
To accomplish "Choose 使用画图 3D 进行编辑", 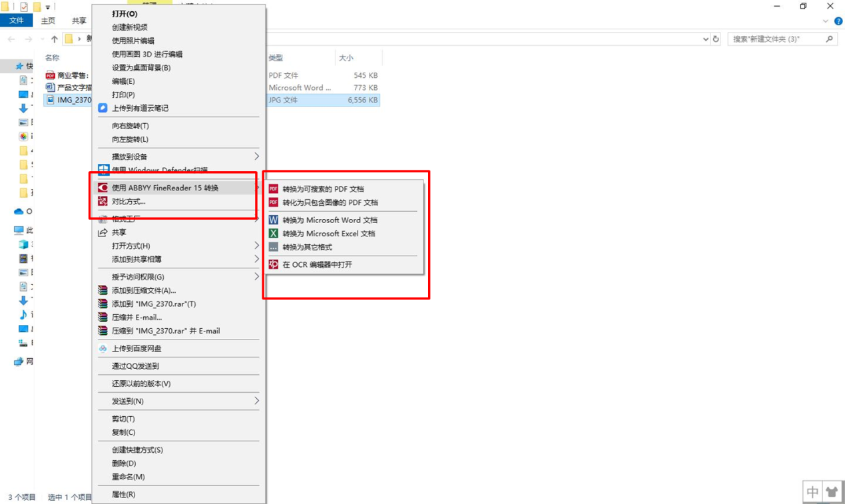I will point(147,54).
